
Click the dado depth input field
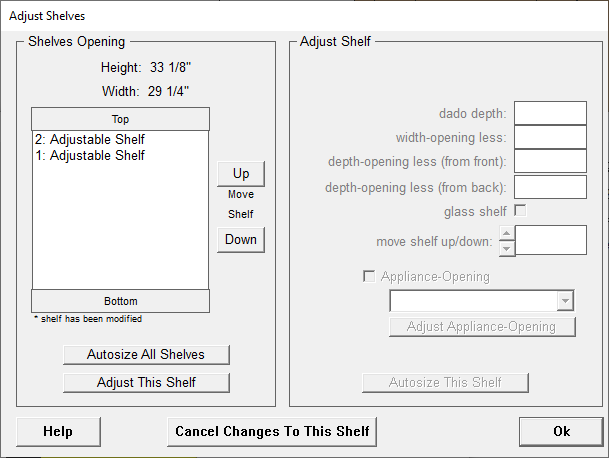click(x=550, y=114)
